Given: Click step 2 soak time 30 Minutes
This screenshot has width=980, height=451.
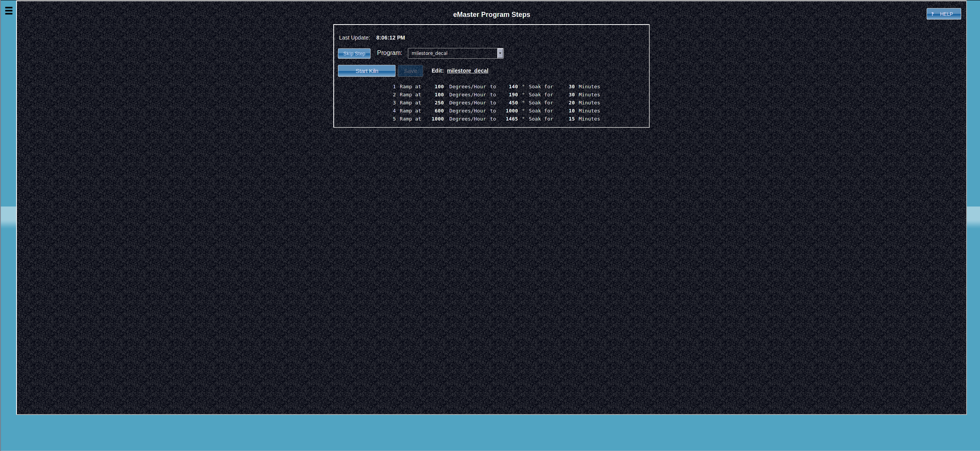Looking at the screenshot, I should 584,94.
